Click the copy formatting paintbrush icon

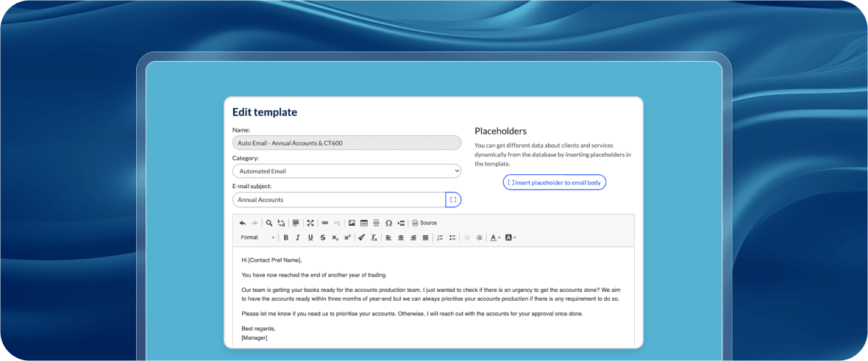tap(360, 237)
